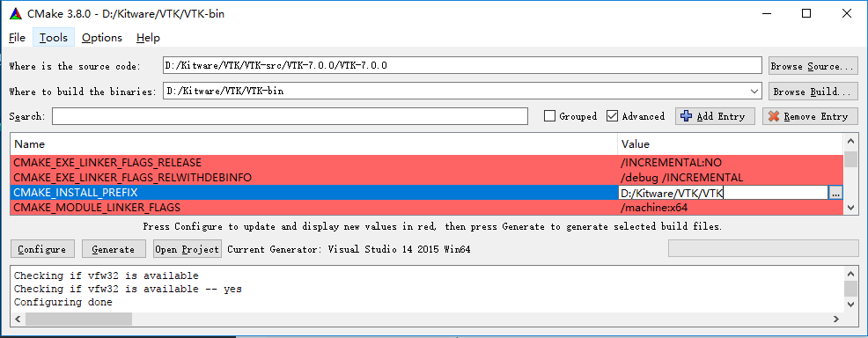Click the Open Project button

click(188, 249)
